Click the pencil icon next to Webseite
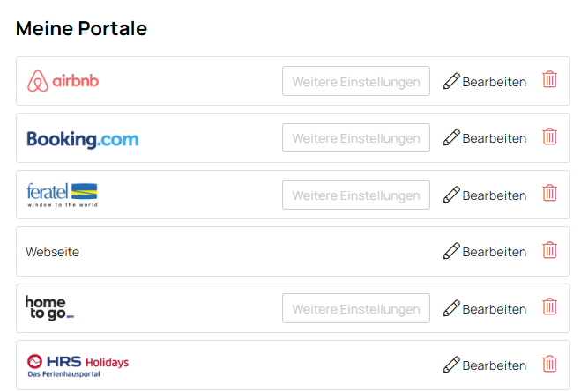Screen dimensions: 588x391 pos(451,251)
